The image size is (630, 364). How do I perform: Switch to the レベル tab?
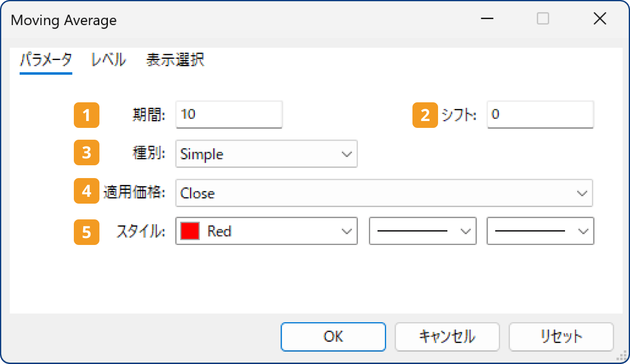[x=107, y=60]
